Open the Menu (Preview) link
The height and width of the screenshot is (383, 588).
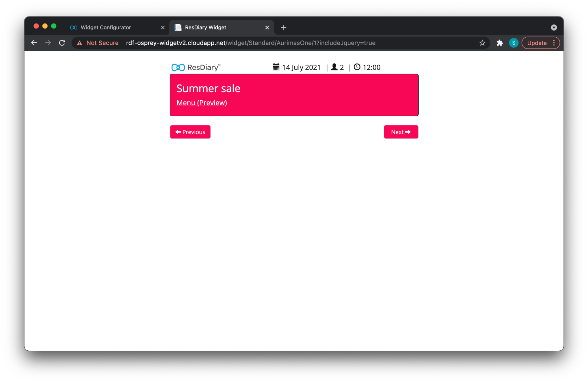tap(202, 103)
